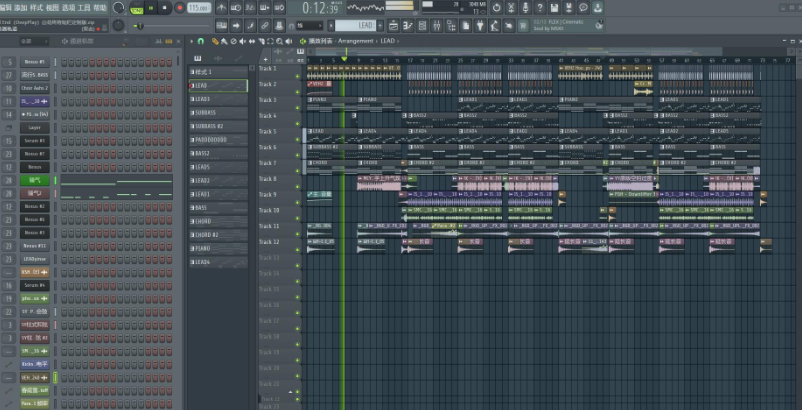Image resolution: width=802 pixels, height=410 pixels.
Task: Open the 工具 menu
Action: pos(84,7)
